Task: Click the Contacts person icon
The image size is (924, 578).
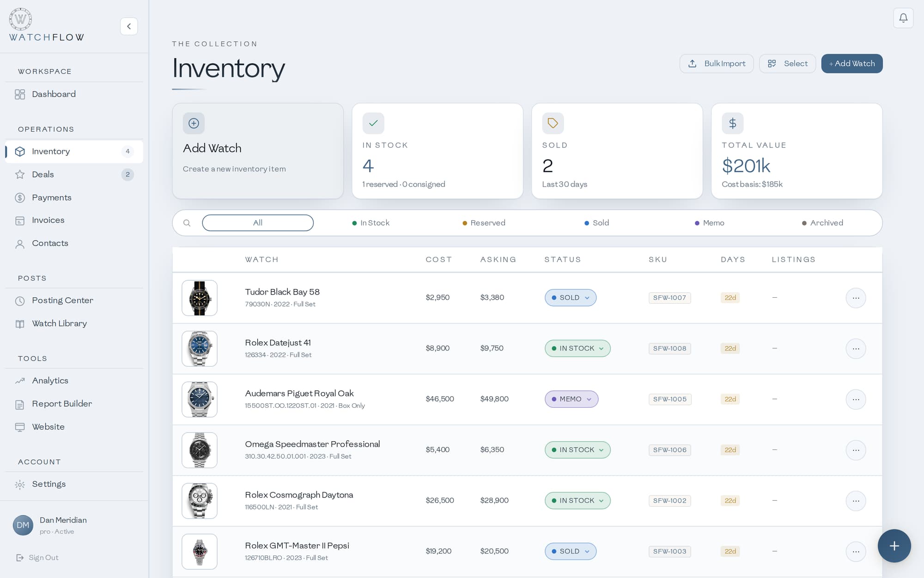Action: coord(20,244)
